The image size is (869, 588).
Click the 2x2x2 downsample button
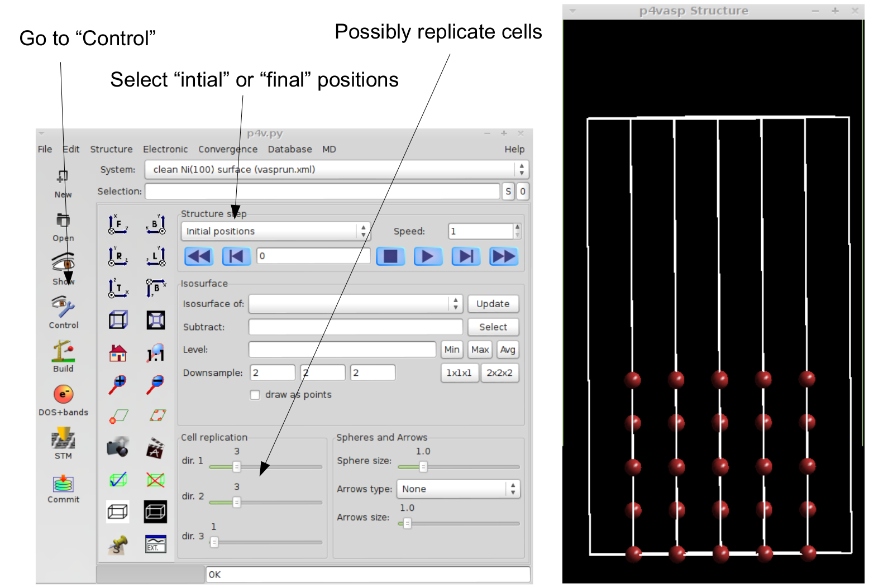click(x=499, y=373)
